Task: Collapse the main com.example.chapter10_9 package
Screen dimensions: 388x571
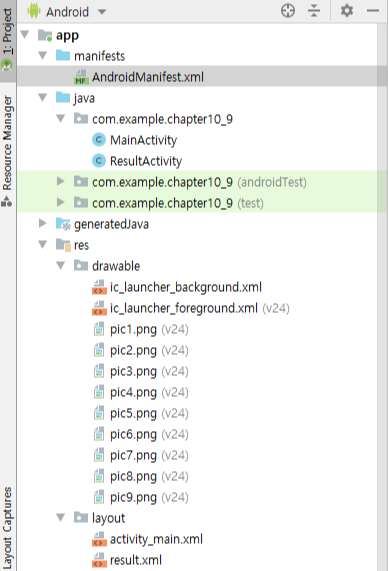Action: tap(60, 119)
